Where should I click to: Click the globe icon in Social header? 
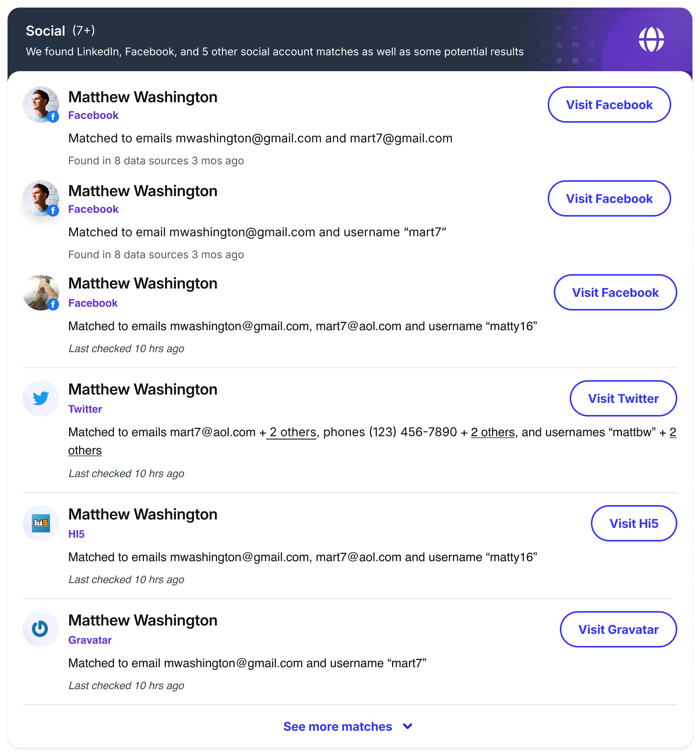pos(651,39)
